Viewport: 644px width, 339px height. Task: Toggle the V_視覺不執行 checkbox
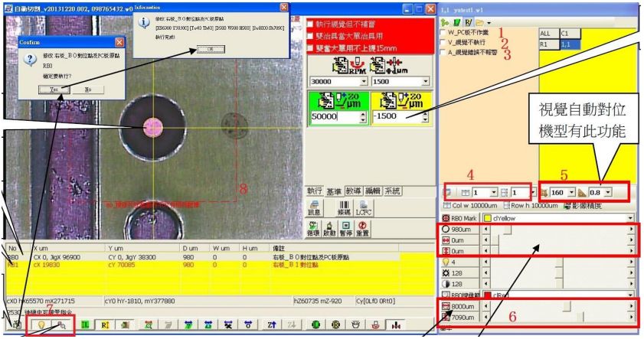point(443,43)
